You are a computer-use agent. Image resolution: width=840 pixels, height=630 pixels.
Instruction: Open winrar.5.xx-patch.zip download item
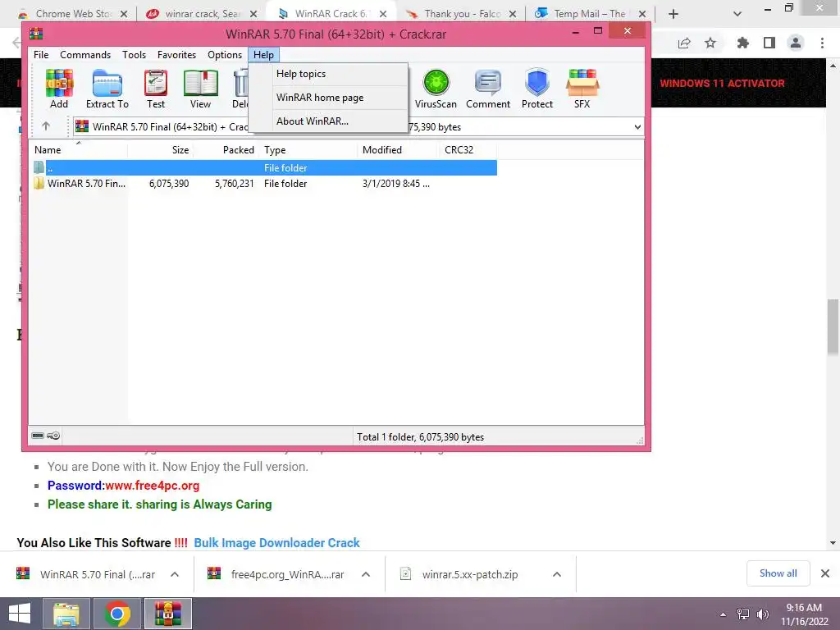pyautogui.click(x=470, y=574)
